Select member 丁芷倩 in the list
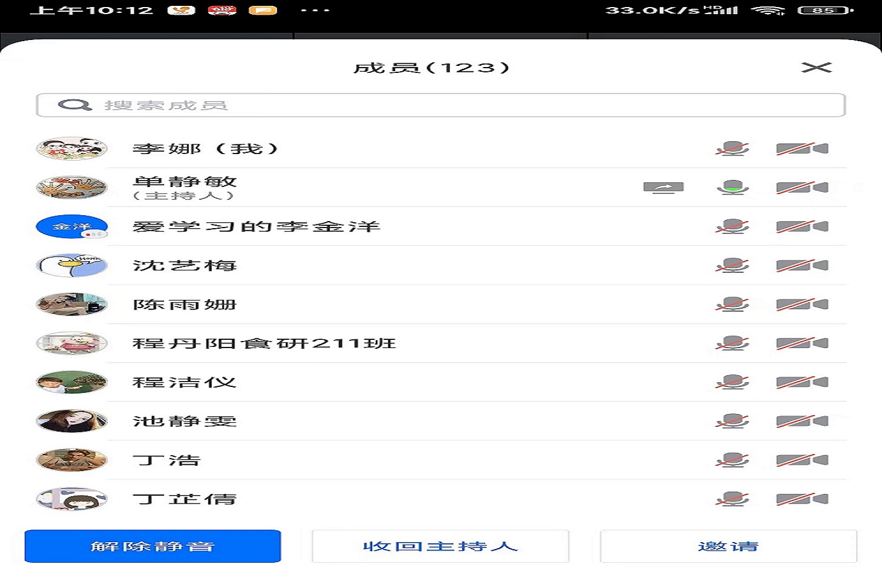882x588 pixels. click(185, 499)
